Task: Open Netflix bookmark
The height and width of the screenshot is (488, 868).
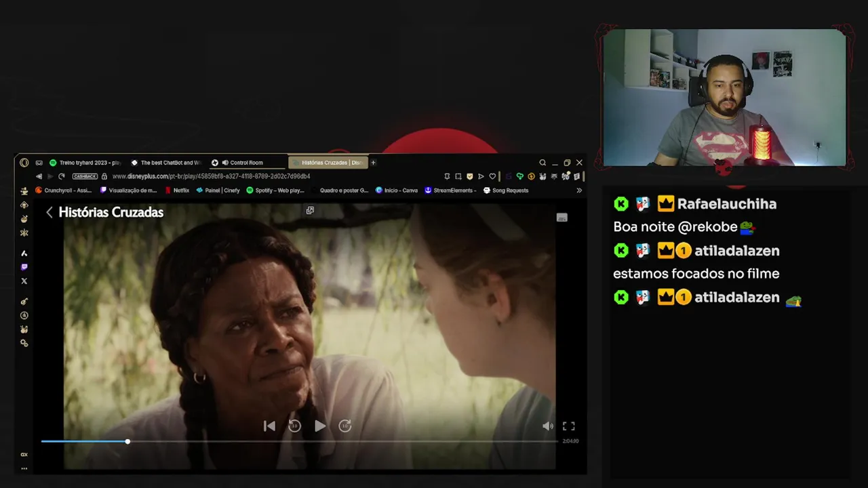Action: tap(177, 190)
